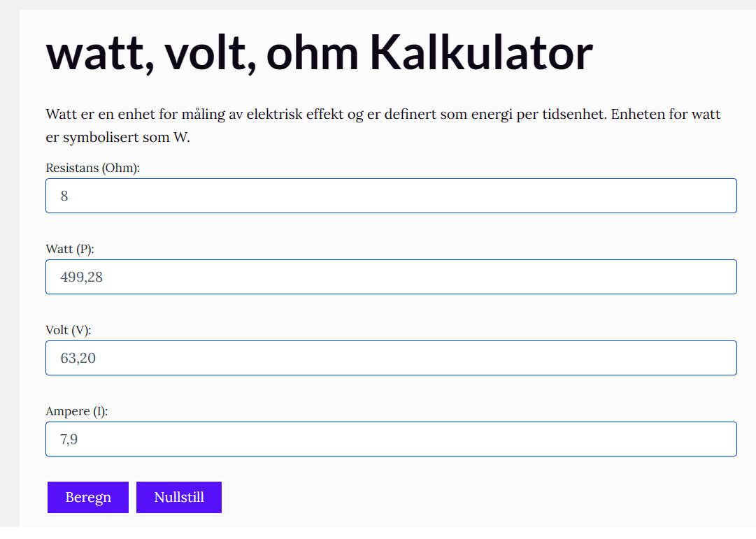This screenshot has width=756, height=539.
Task: Click the "Ampere (I):" field label
Action: click(77, 411)
